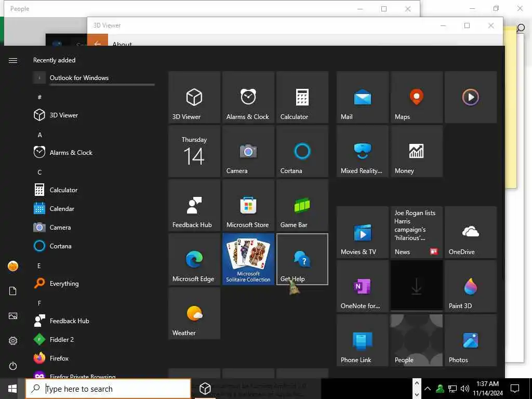Open the Action Center notifications icon
Viewport: 532px width, 399px height.
click(515, 389)
